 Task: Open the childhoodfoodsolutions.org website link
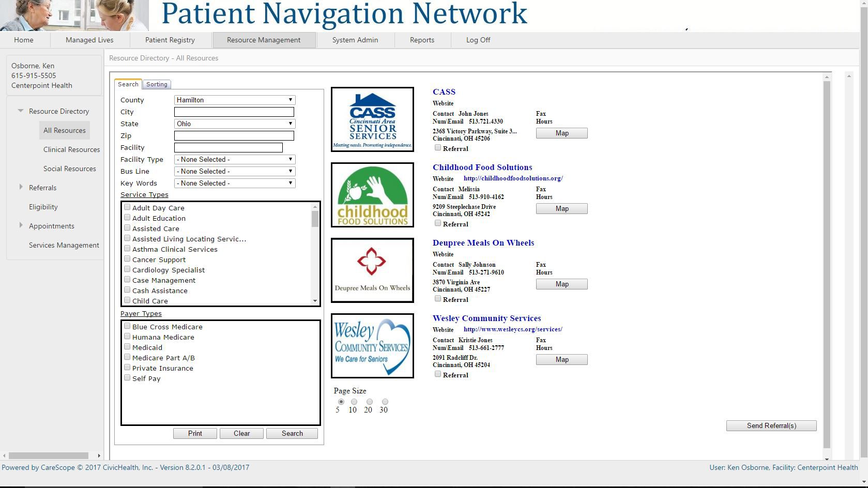tap(513, 178)
